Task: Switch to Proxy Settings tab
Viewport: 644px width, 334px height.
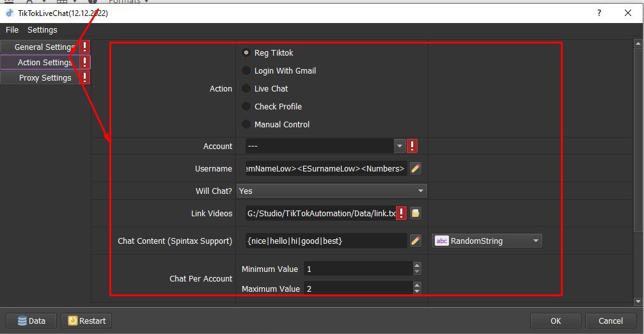Action: point(41,77)
